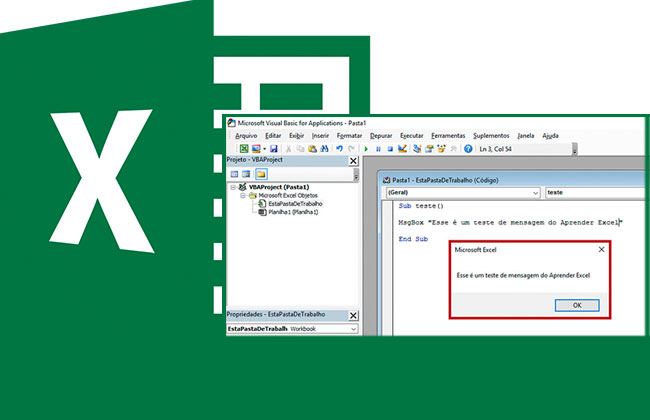Image resolution: width=650 pixels, height=420 pixels.
Task: Click the Ln 3, Col 54 position indicator
Action: tap(496, 149)
